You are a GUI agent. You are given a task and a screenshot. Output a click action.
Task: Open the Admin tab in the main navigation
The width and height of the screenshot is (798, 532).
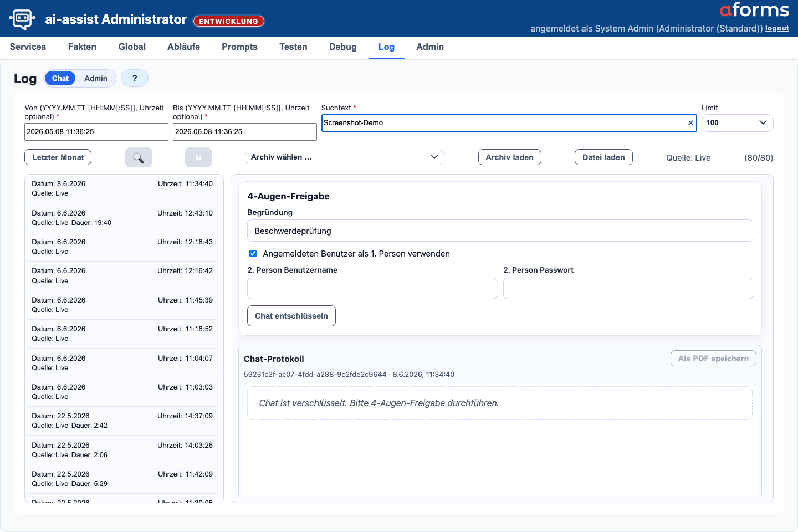(430, 47)
